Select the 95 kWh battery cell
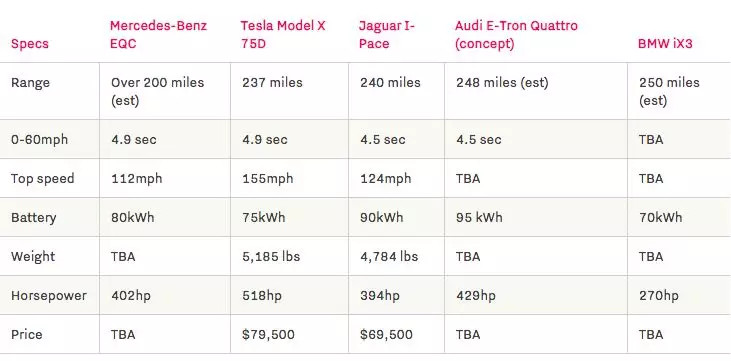The height and width of the screenshot is (361, 731). tap(479, 218)
